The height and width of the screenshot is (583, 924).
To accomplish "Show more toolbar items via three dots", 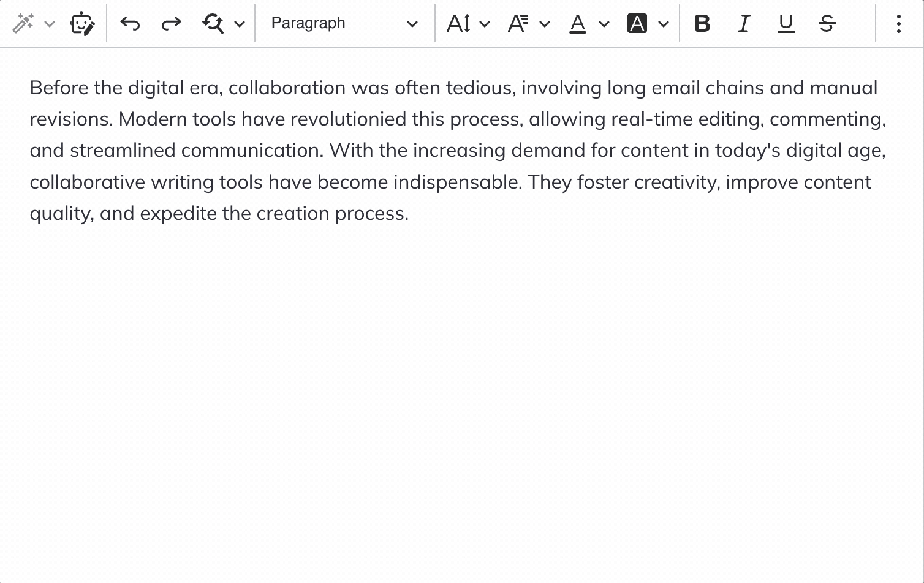I will tap(898, 23).
